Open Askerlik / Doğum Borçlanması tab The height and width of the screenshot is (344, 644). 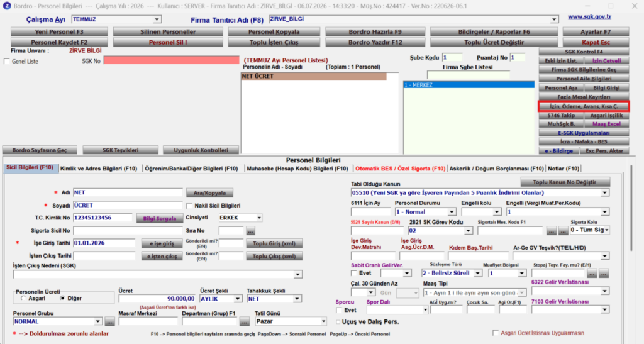click(496, 169)
